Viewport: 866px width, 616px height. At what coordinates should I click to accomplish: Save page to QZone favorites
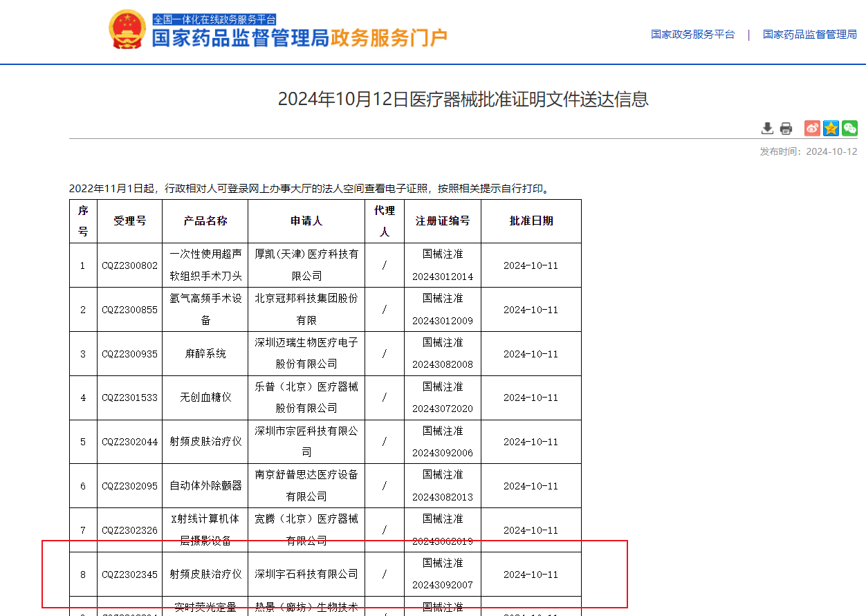[x=830, y=128]
